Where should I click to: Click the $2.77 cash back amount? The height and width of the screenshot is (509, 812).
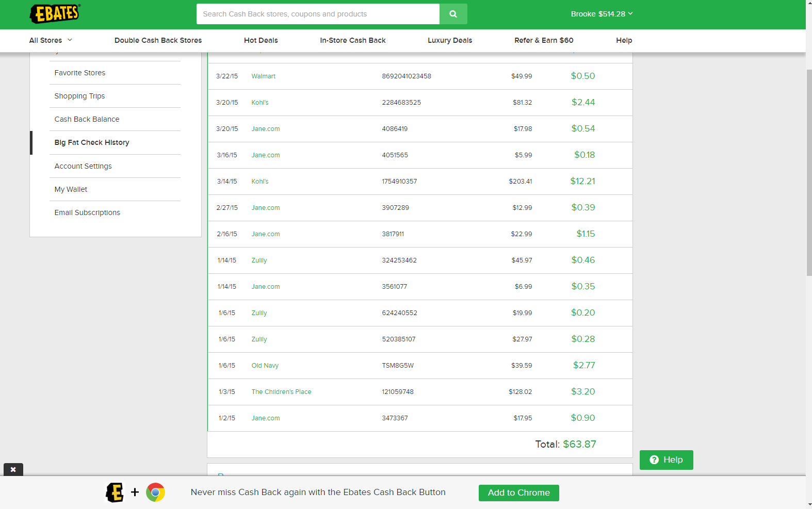(x=584, y=365)
